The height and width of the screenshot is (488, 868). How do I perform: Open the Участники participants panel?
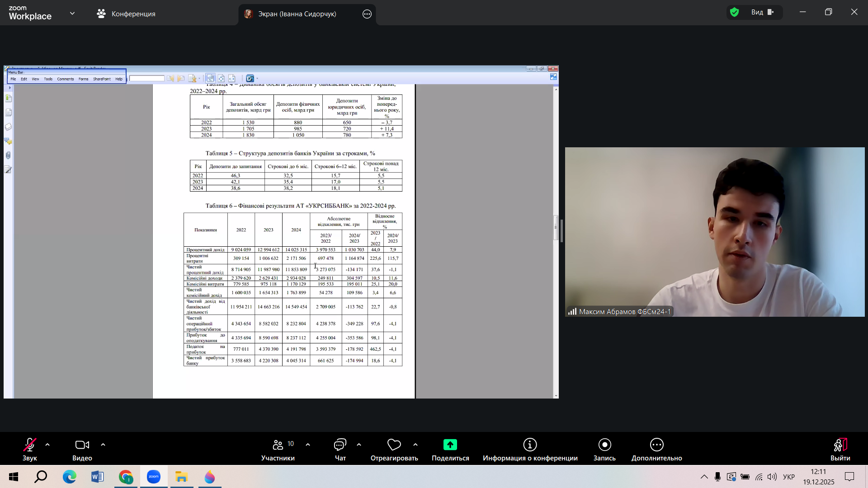coord(278,449)
